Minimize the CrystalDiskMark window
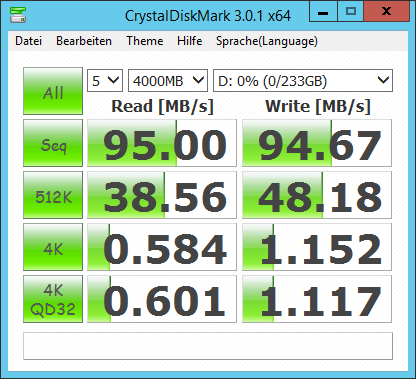This screenshot has width=416, height=379. click(323, 12)
